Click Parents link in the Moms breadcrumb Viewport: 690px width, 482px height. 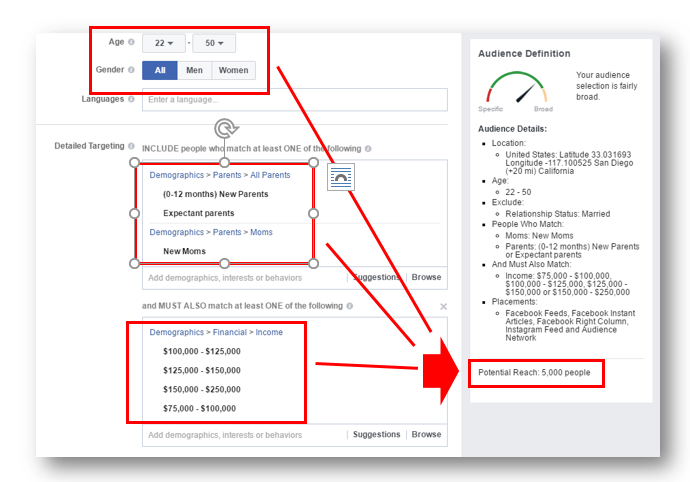[x=227, y=232]
